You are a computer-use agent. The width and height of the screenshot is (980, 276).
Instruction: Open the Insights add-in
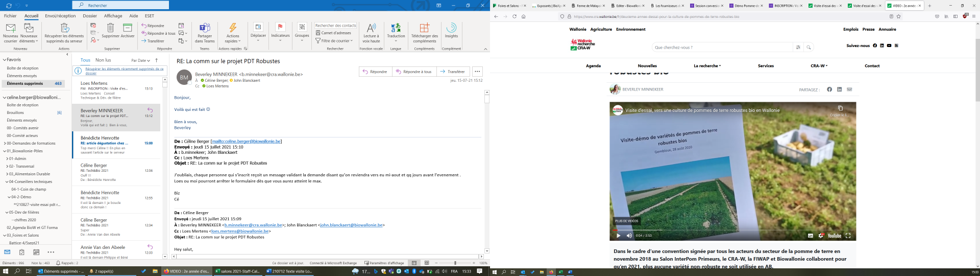tap(451, 30)
